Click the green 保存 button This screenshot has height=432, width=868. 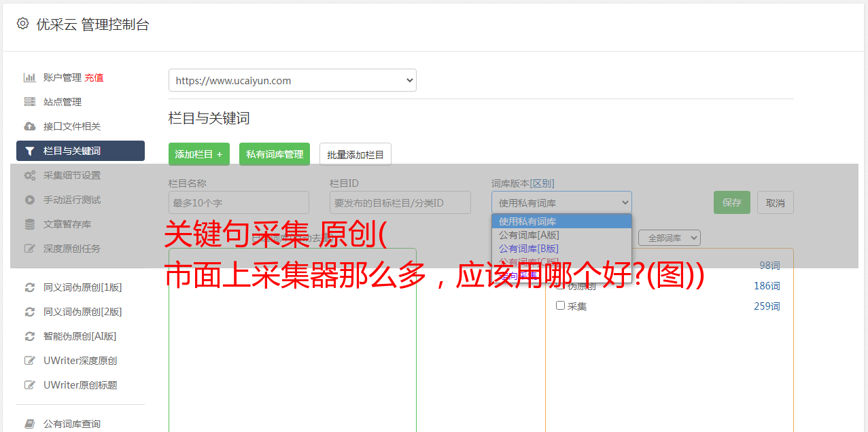[x=732, y=202]
